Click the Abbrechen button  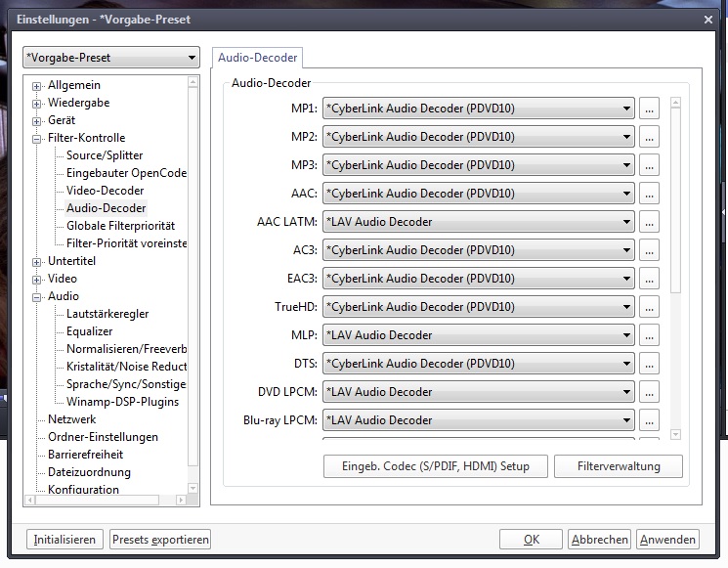(x=599, y=540)
